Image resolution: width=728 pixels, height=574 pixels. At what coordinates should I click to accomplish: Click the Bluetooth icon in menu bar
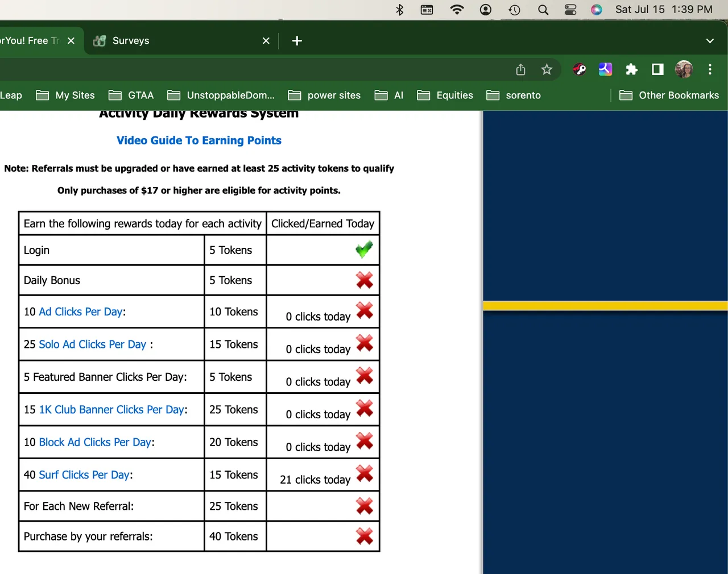pyautogui.click(x=399, y=10)
